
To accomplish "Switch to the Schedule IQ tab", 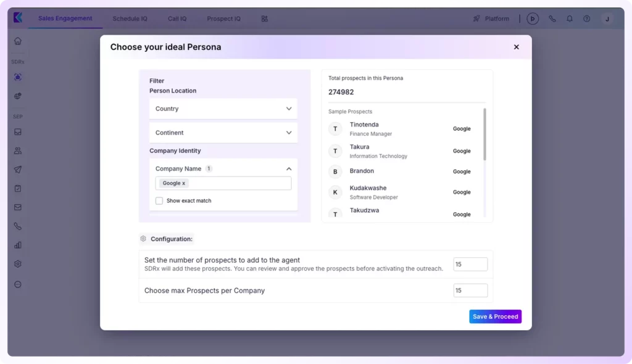I will pos(130,19).
